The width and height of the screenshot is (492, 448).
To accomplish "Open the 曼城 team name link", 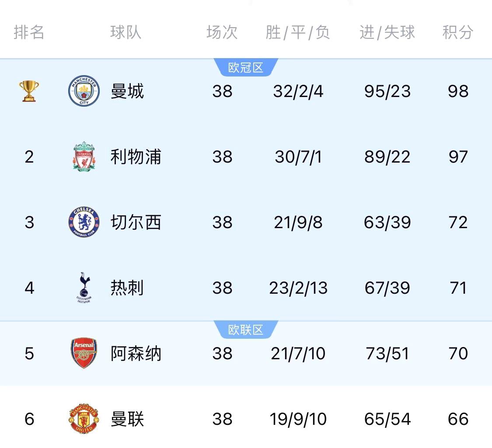I will (127, 91).
